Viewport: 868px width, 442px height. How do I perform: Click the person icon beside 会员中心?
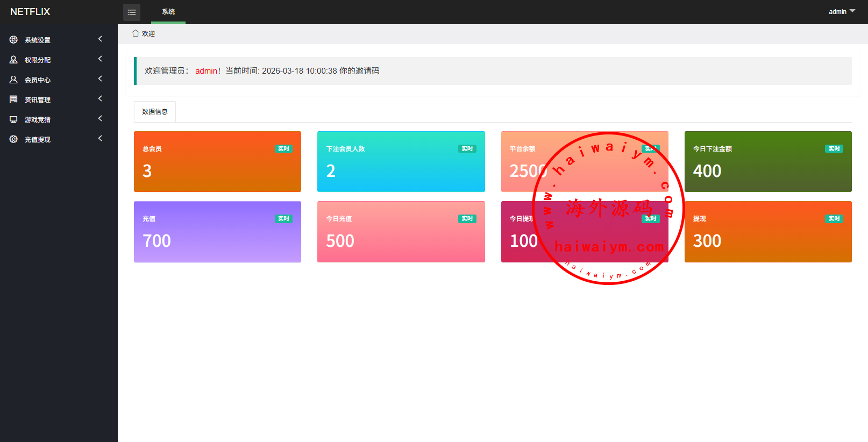pyautogui.click(x=13, y=80)
